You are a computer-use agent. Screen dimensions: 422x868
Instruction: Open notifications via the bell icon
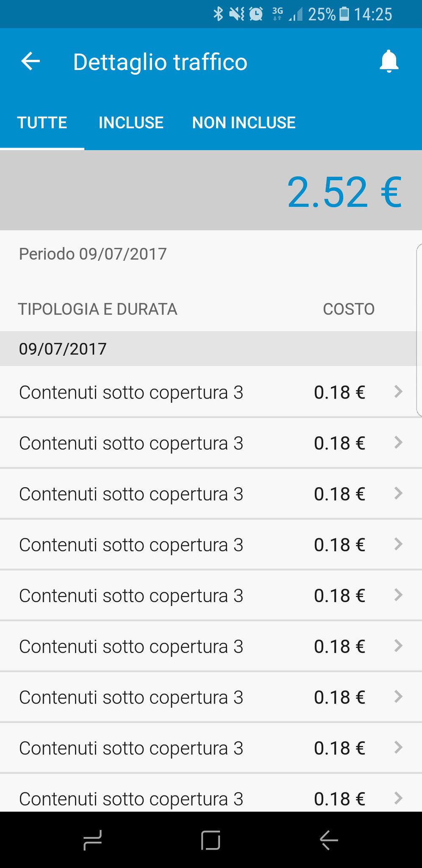coord(389,61)
